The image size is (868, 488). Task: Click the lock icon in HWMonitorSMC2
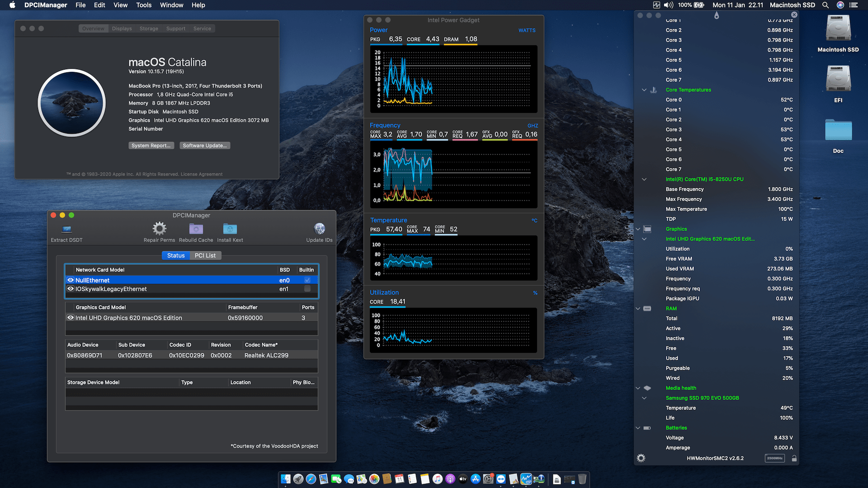click(x=794, y=458)
